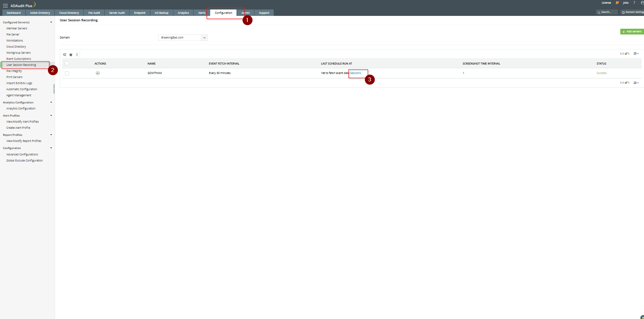Go to the File Audit tab
The height and width of the screenshot is (319, 644).
pos(94,13)
